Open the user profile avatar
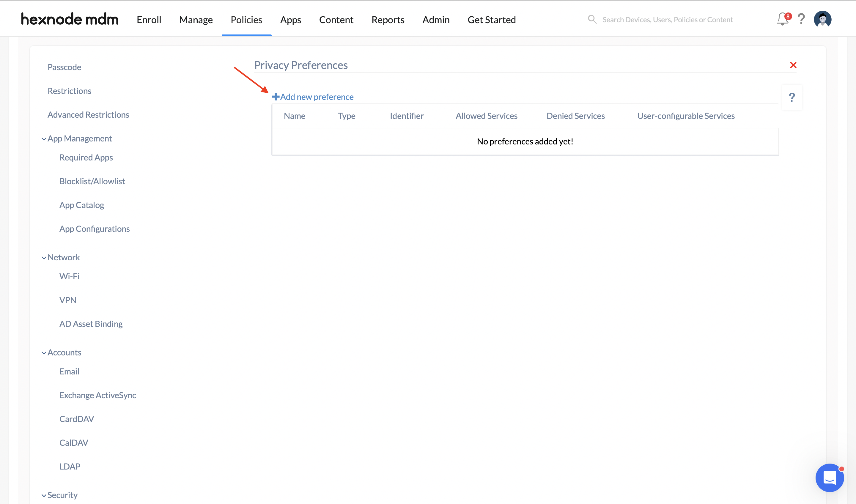The height and width of the screenshot is (504, 856). point(822,19)
